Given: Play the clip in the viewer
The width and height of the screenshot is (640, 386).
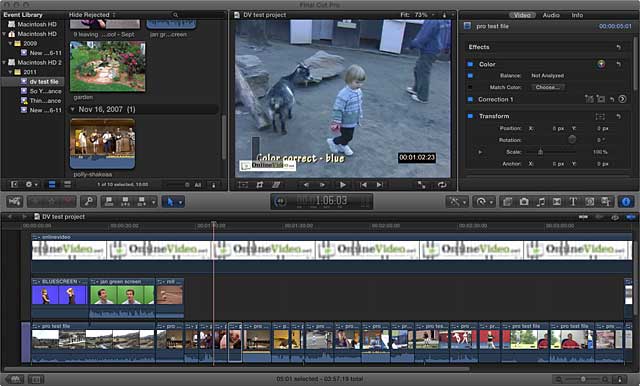Looking at the screenshot, I should click(343, 185).
